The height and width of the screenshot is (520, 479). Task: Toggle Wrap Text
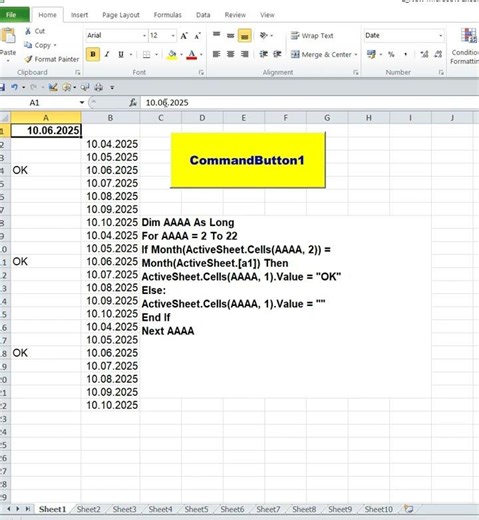(312, 36)
